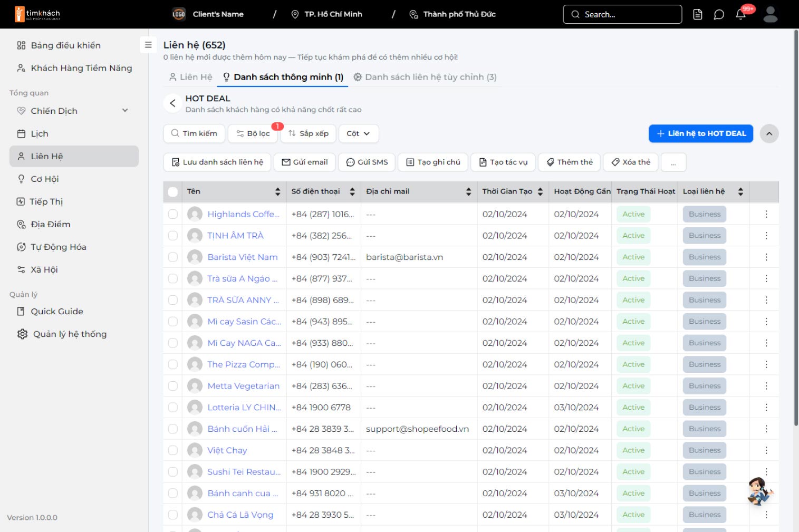Tick the checkbox for Highlands Coffee row
The image size is (799, 532).
[x=172, y=214]
